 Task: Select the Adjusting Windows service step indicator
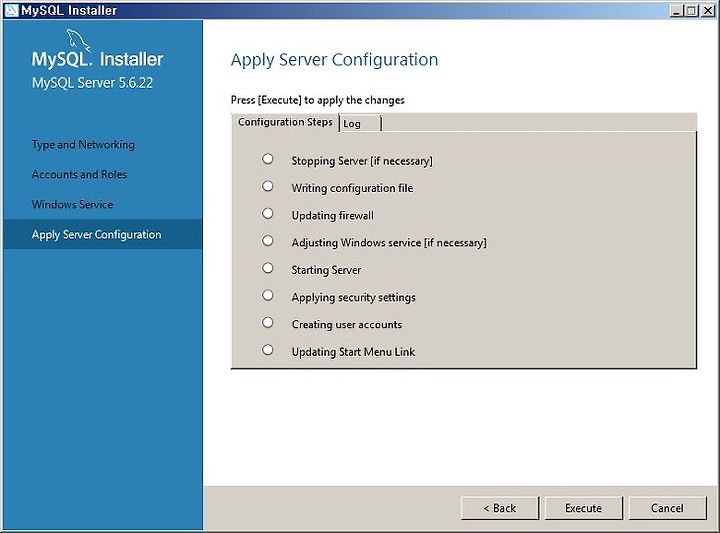pos(268,241)
